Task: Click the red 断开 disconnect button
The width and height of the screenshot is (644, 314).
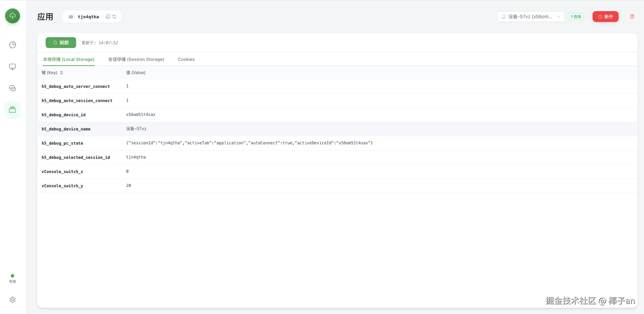Action: (x=605, y=17)
